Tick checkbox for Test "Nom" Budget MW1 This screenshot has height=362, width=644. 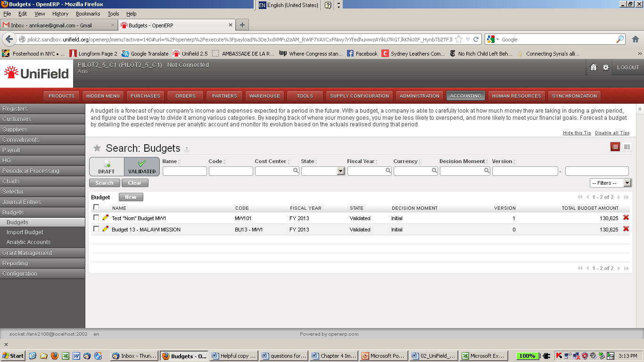[96, 218]
